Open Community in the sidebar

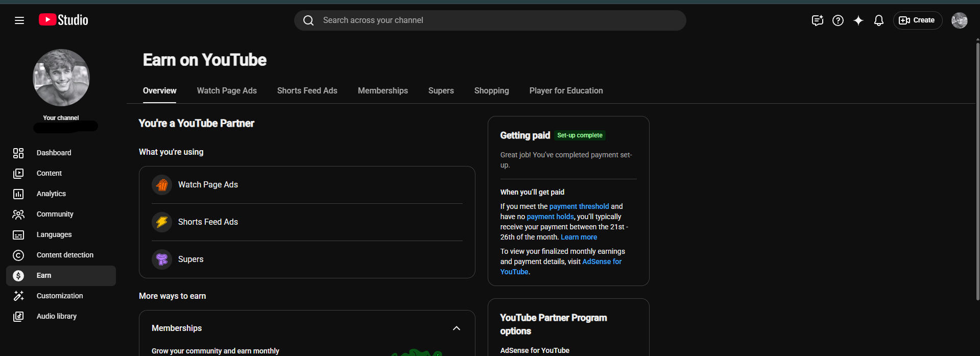pos(61,214)
